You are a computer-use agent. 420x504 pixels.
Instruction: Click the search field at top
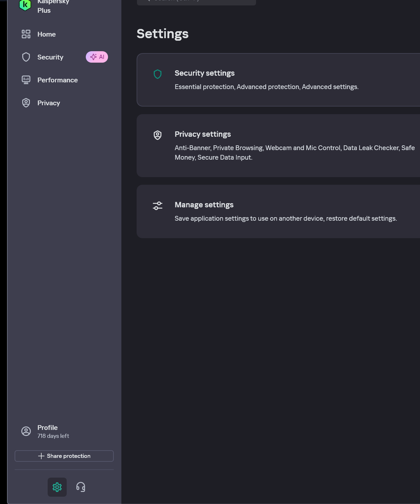pyautogui.click(x=196, y=2)
